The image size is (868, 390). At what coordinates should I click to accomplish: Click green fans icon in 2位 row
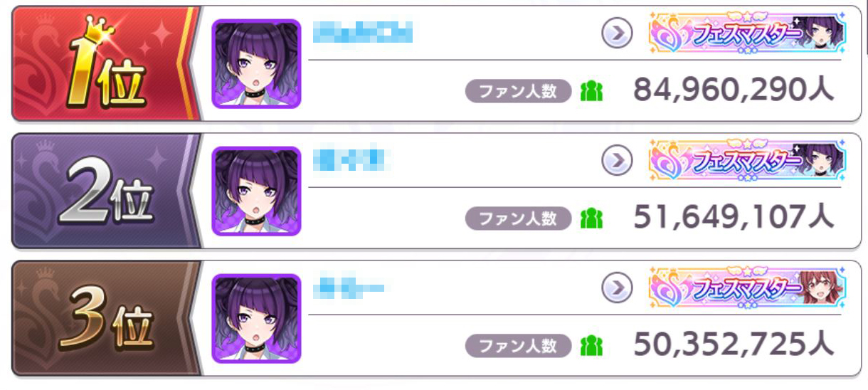coord(591,218)
